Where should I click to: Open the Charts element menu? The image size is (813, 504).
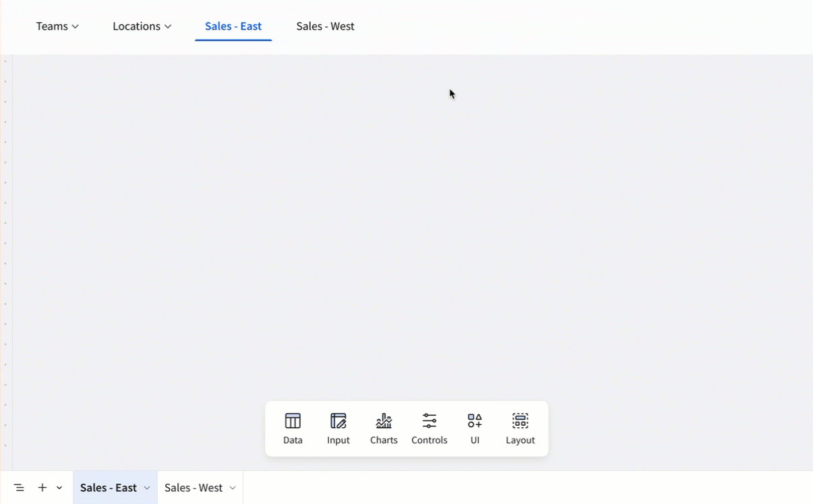(384, 429)
